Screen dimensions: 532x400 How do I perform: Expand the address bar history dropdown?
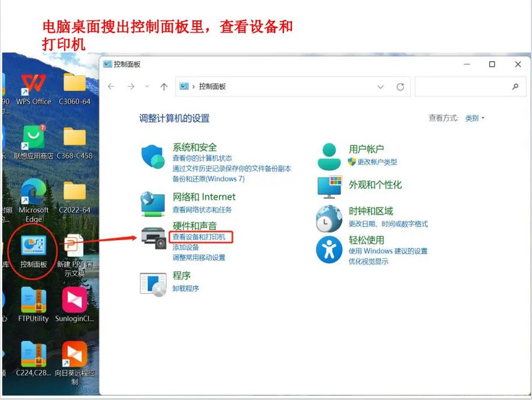pyautogui.click(x=381, y=86)
